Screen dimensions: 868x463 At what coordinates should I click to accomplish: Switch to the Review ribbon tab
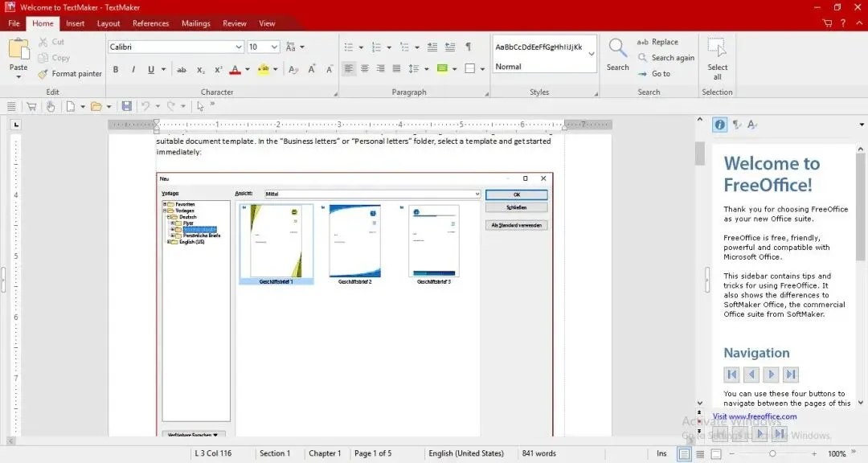point(234,23)
